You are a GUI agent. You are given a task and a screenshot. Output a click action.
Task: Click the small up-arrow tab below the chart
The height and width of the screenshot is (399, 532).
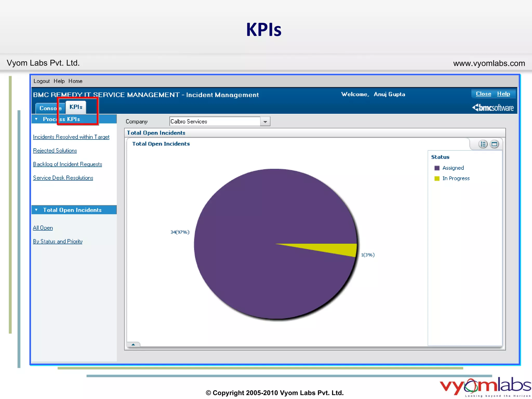pyautogui.click(x=133, y=344)
